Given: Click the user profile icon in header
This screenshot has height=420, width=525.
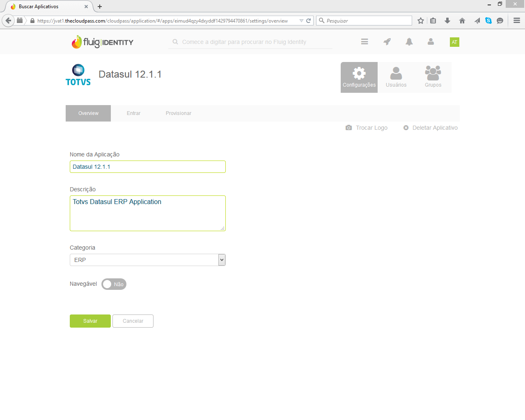Looking at the screenshot, I should 431,42.
